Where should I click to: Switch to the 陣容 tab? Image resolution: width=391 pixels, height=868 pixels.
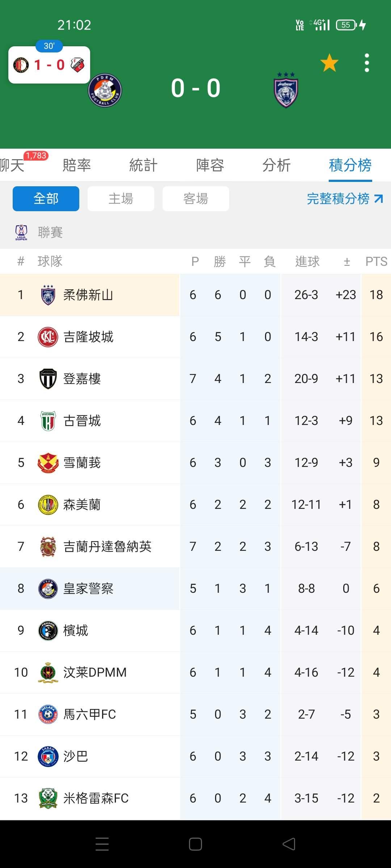point(210,165)
